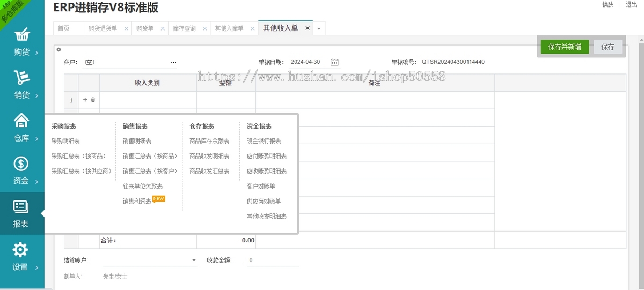Click the 退出 link
644x290 pixels.
click(631, 4)
